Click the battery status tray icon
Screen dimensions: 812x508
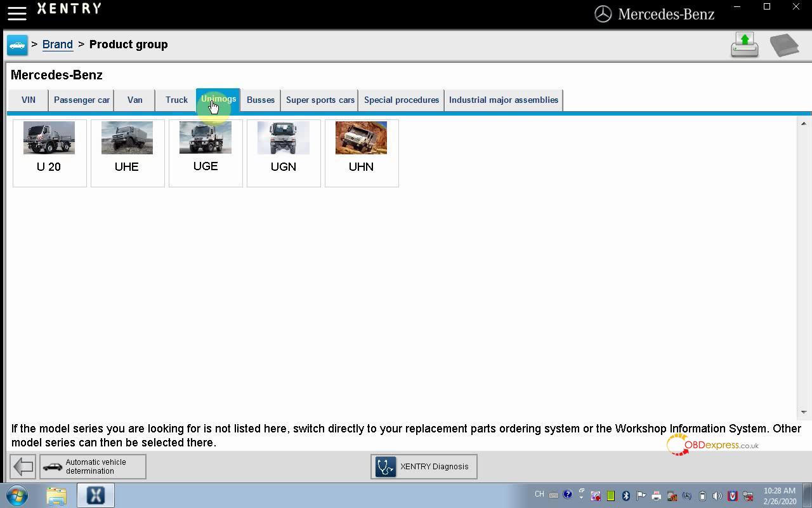702,496
